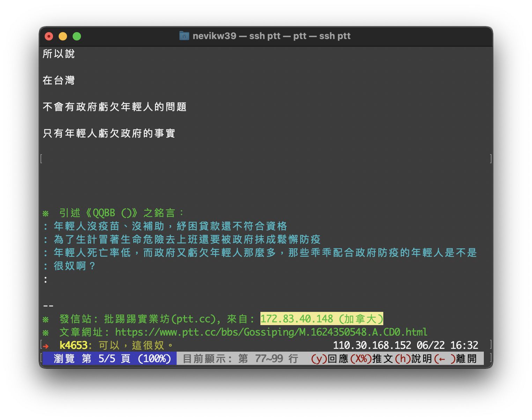Click the folder icon in the title bar
532x420 pixels.
click(184, 36)
